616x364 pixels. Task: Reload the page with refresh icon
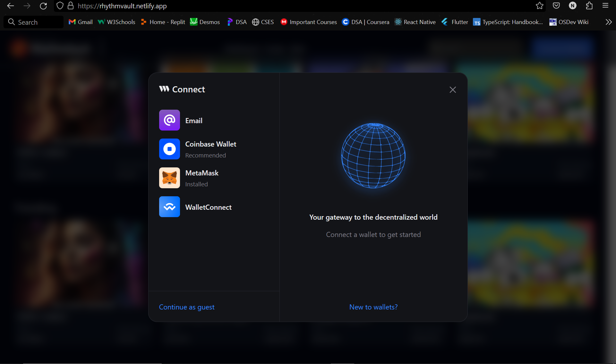[x=43, y=6]
